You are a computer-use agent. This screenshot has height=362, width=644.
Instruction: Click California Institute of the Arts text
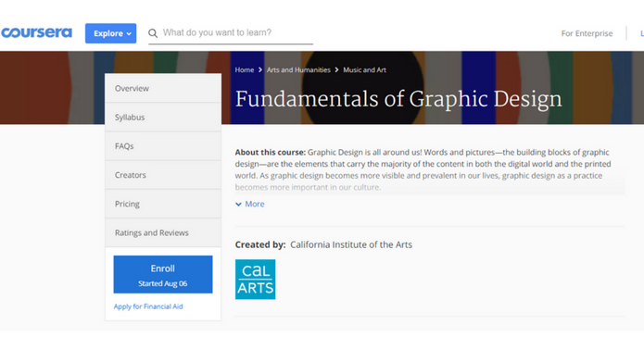coord(351,245)
